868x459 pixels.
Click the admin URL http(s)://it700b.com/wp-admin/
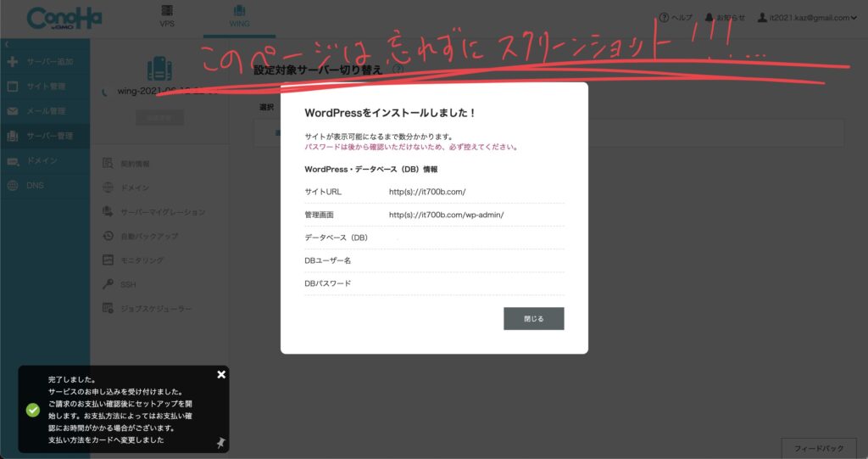click(446, 215)
